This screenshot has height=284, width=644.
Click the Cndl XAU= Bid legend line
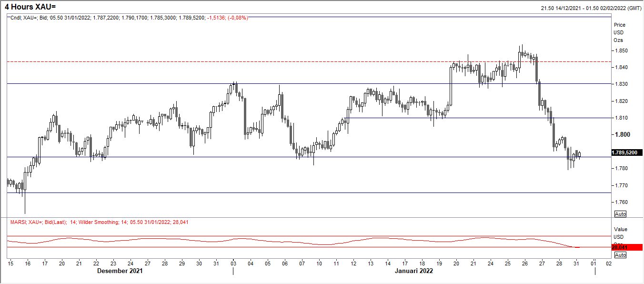pyautogui.click(x=129, y=18)
